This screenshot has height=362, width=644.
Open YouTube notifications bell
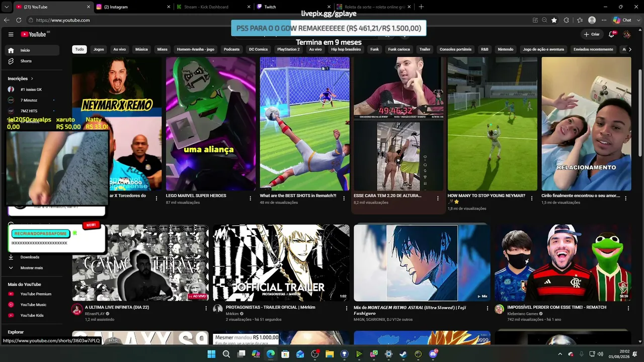pyautogui.click(x=611, y=34)
